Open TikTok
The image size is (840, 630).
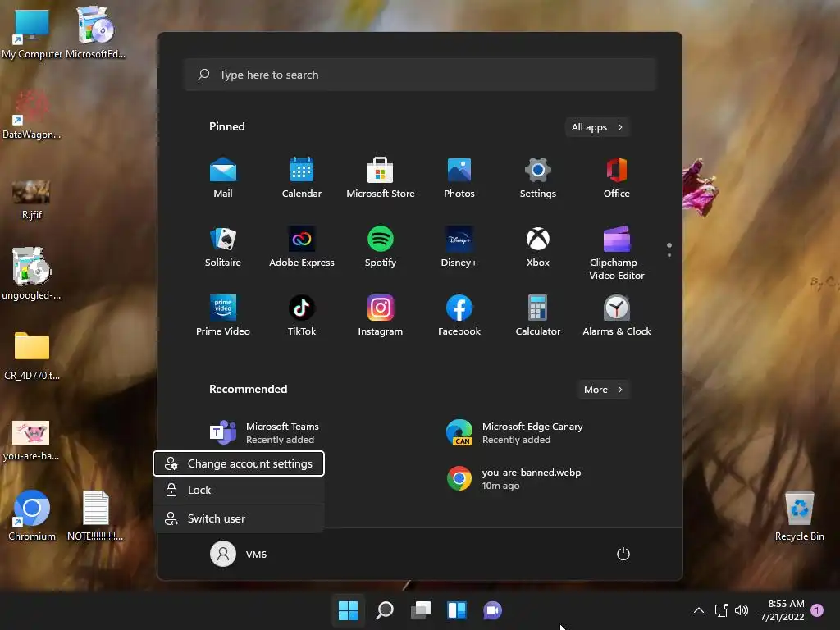(302, 316)
